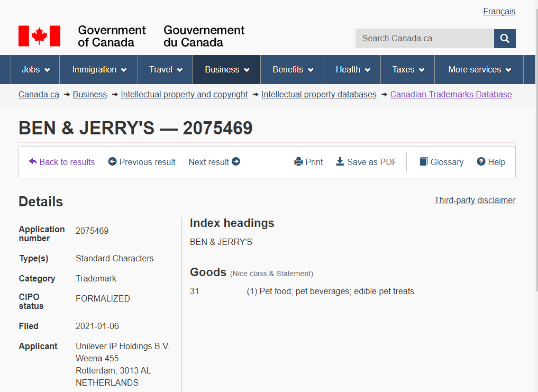Select the Standard Characters type value
Viewport: 538px width, 392px height.
115,259
